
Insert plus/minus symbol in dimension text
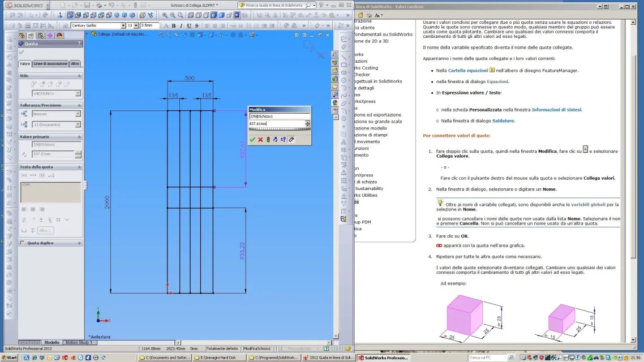tap(41, 220)
